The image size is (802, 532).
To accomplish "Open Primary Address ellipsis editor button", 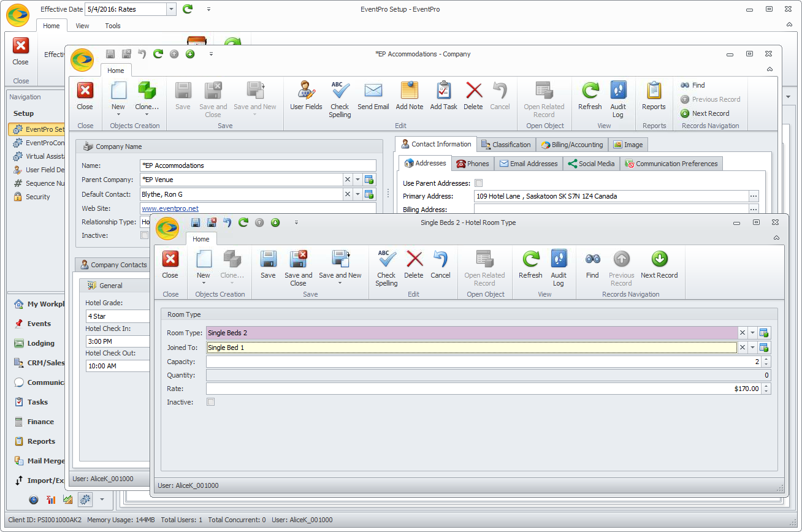I will tap(754, 196).
